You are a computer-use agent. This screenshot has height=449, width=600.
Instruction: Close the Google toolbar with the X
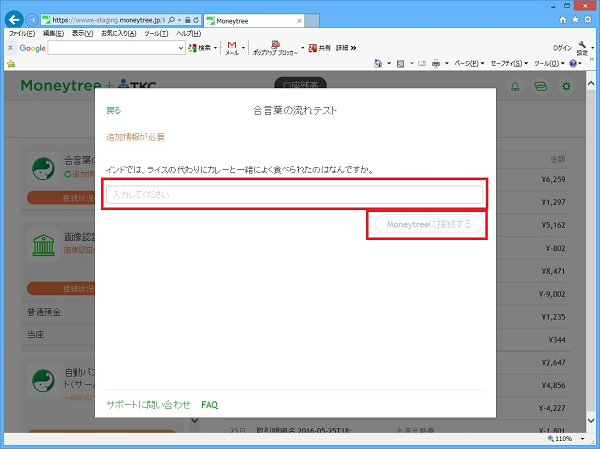pyautogui.click(x=10, y=48)
